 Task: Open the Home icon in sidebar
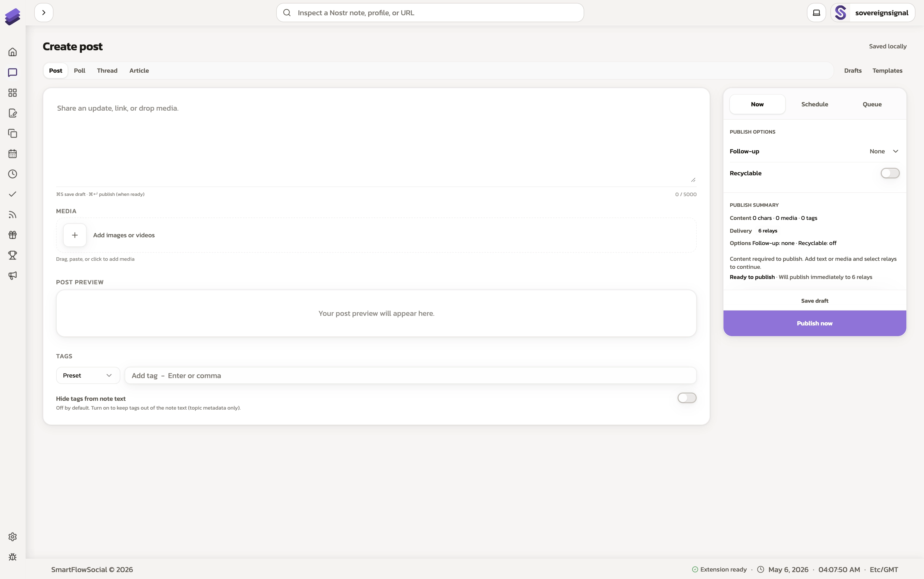(x=13, y=52)
